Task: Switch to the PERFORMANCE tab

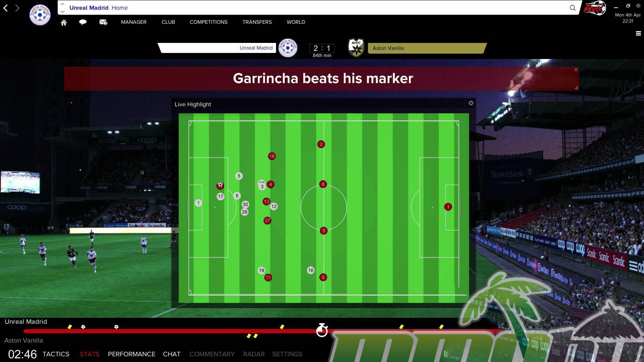Action: (131, 354)
